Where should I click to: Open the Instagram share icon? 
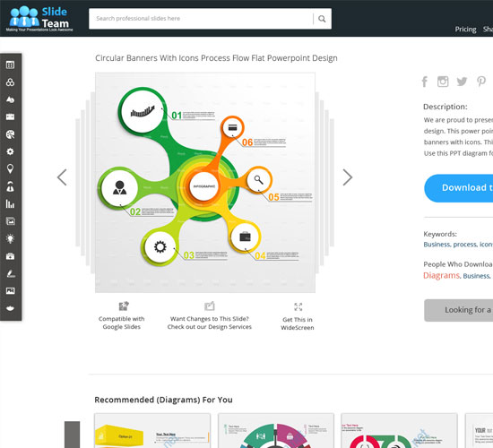[x=443, y=82]
